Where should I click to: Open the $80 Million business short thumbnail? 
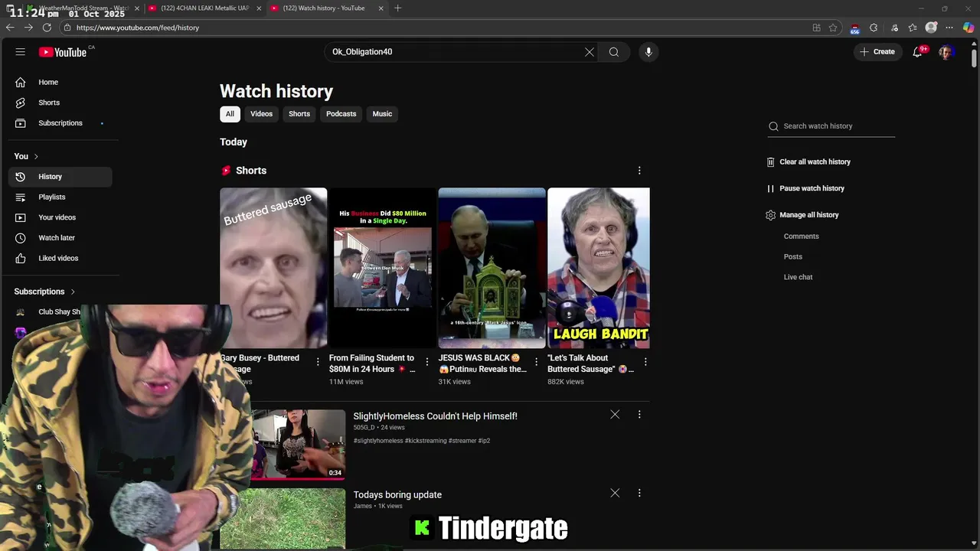pyautogui.click(x=382, y=268)
